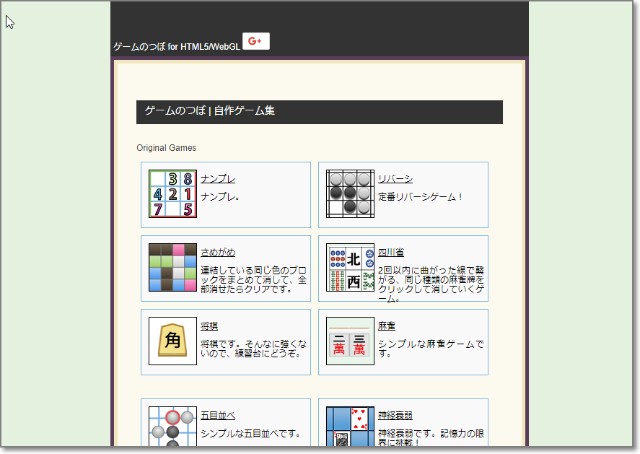The image size is (640, 454).
Task: Click the ゲームのつぼ | 自作ゲーム集 heading bar
Action: (x=319, y=111)
